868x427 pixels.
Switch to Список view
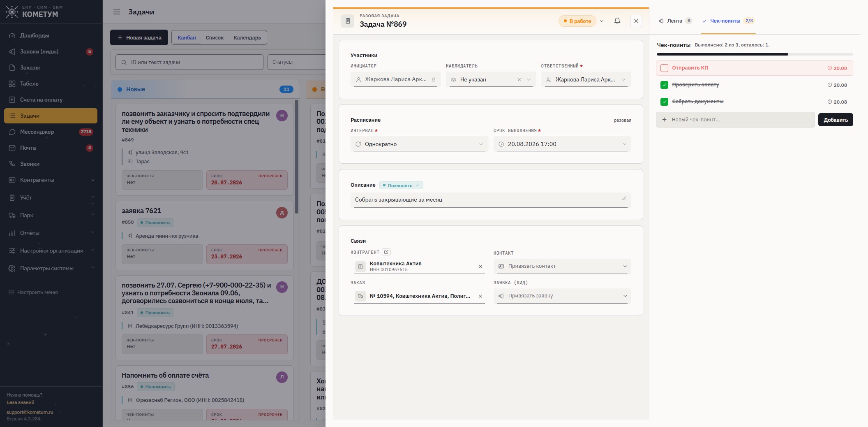tap(215, 38)
